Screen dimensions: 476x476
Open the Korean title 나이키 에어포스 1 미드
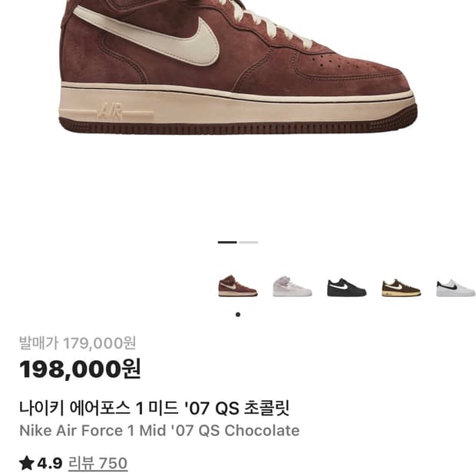tap(154, 408)
